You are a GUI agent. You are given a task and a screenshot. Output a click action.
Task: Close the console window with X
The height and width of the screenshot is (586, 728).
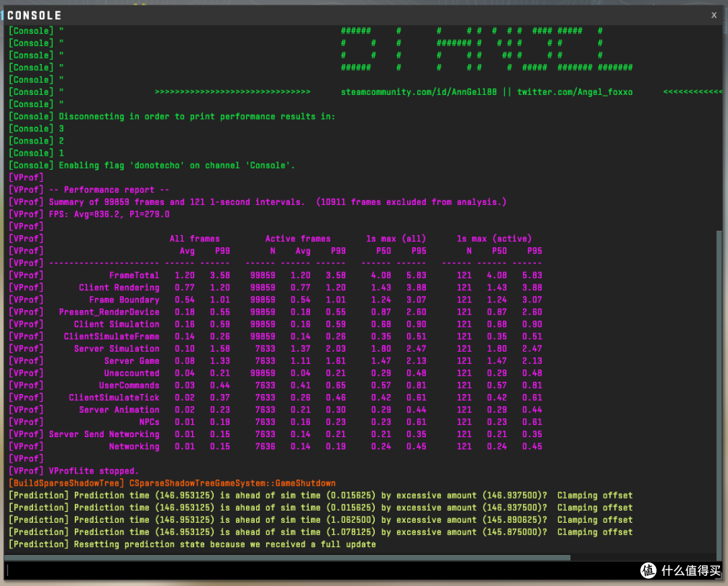tap(714, 15)
